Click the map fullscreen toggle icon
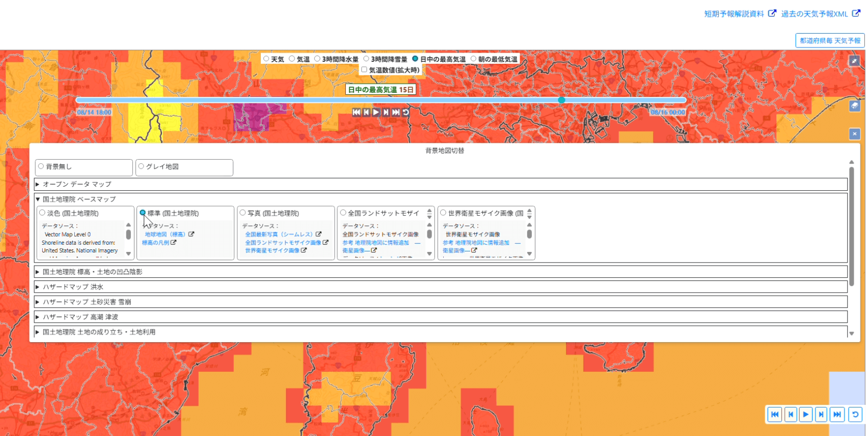Viewport: 868px width, 436px height. coord(854,61)
